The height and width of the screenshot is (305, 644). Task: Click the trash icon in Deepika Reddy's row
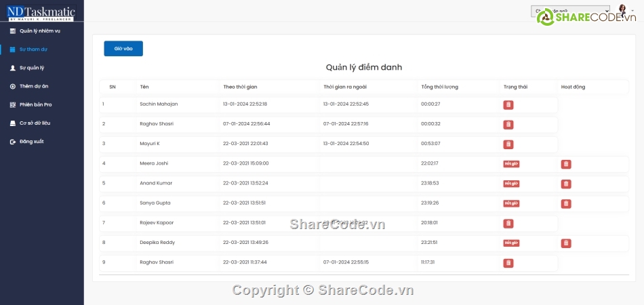point(566,243)
